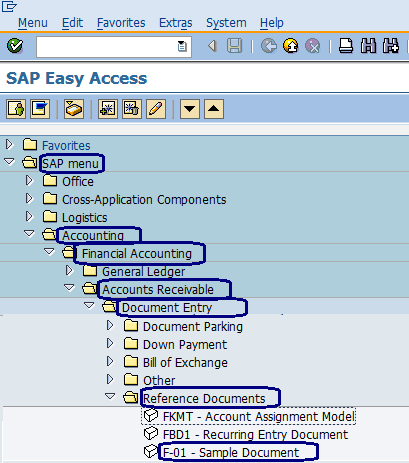Expand the Favorites tree node

tap(9, 144)
